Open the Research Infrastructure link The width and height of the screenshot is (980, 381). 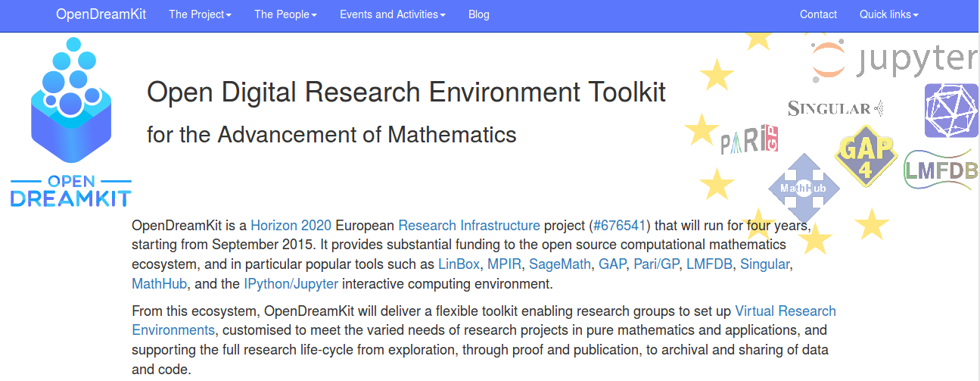[x=469, y=226]
